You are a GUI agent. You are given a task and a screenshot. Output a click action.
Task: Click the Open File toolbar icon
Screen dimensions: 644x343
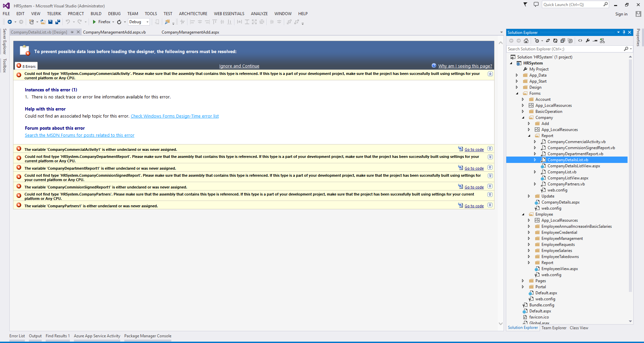[43, 22]
